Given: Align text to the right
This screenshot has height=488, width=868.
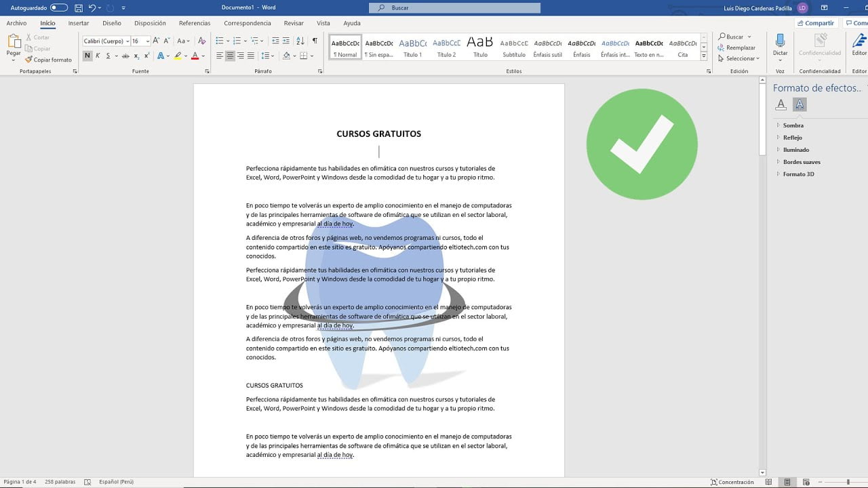Looking at the screenshot, I should 241,56.
